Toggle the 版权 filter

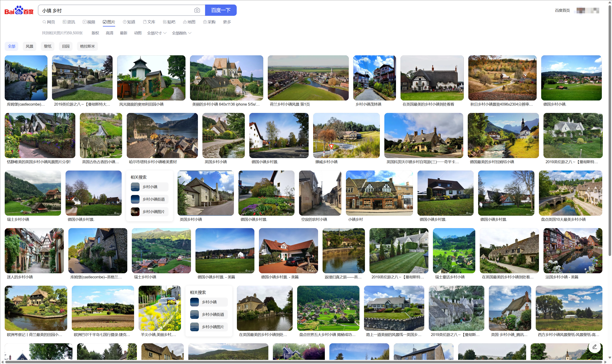(95, 33)
